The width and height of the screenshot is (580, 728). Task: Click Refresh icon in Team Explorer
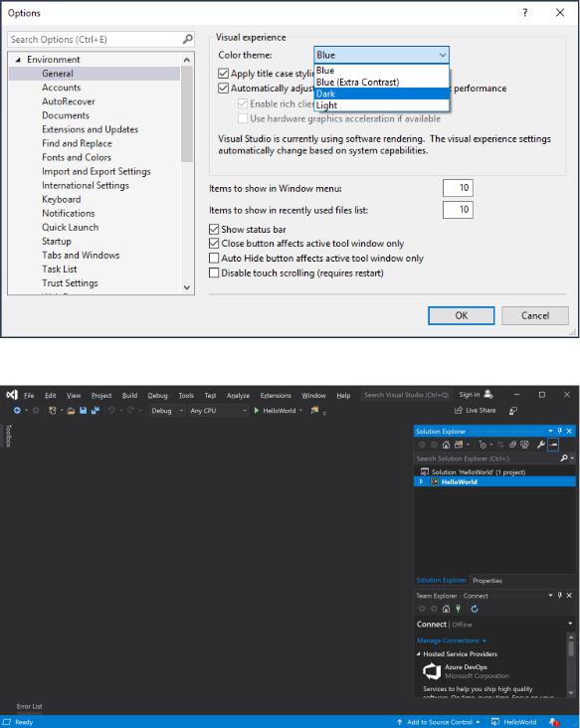pyautogui.click(x=475, y=609)
